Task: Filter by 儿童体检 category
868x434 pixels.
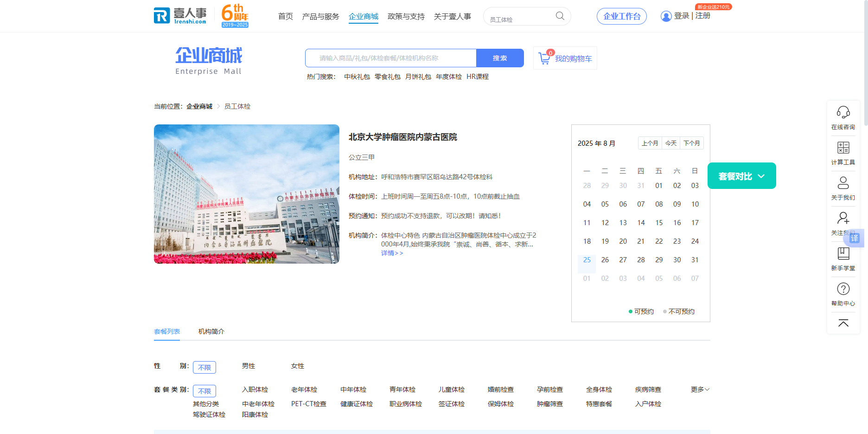Action: tap(452, 389)
